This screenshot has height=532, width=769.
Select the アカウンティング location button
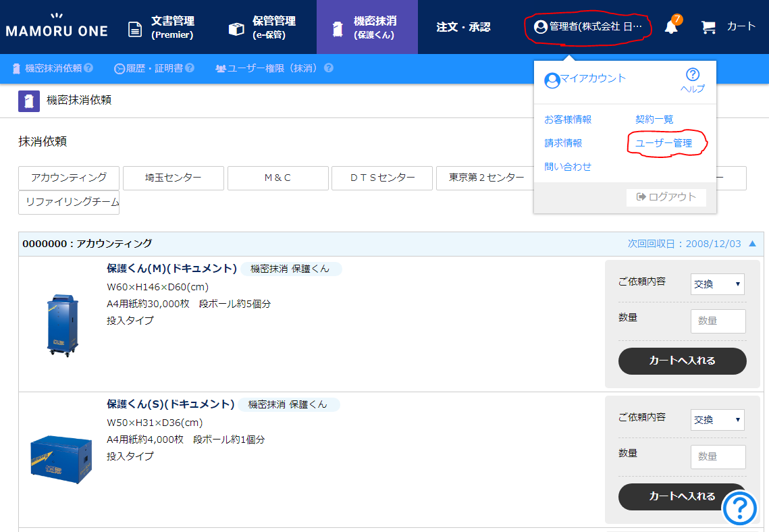(x=69, y=178)
